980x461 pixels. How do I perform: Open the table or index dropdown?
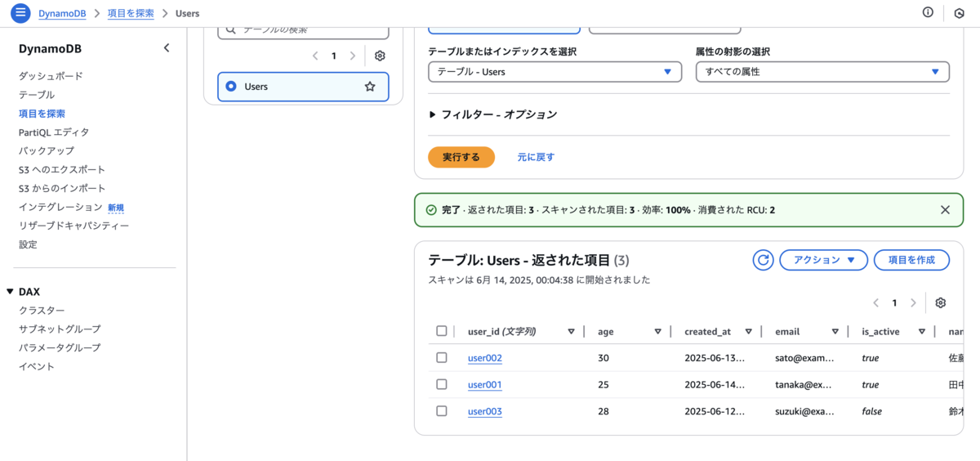[555, 72]
